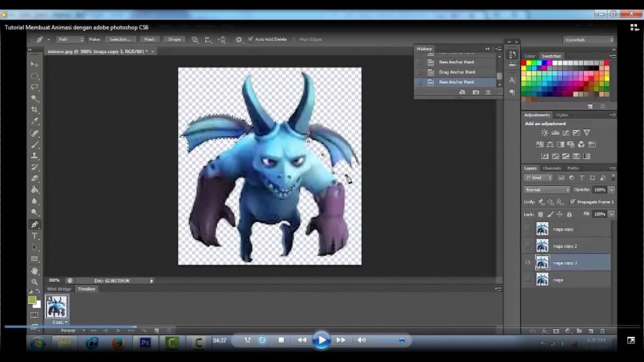Open the Forever looping options dropdown
The image size is (644, 362).
[x=72, y=331]
